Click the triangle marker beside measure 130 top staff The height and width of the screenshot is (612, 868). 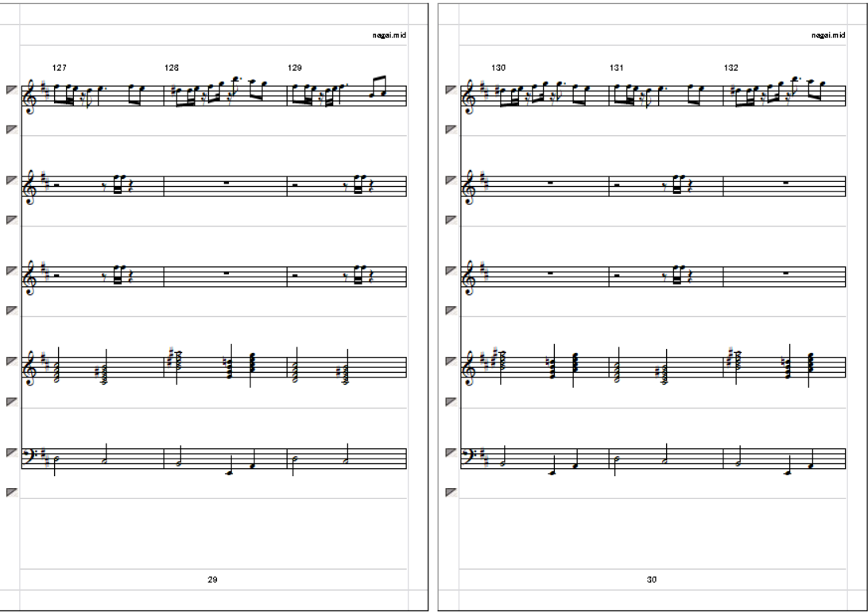pos(451,90)
